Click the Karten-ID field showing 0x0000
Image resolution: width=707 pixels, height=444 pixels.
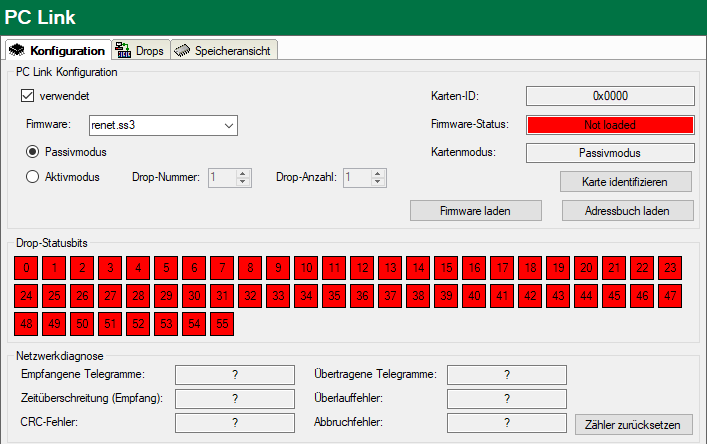pyautogui.click(x=610, y=96)
